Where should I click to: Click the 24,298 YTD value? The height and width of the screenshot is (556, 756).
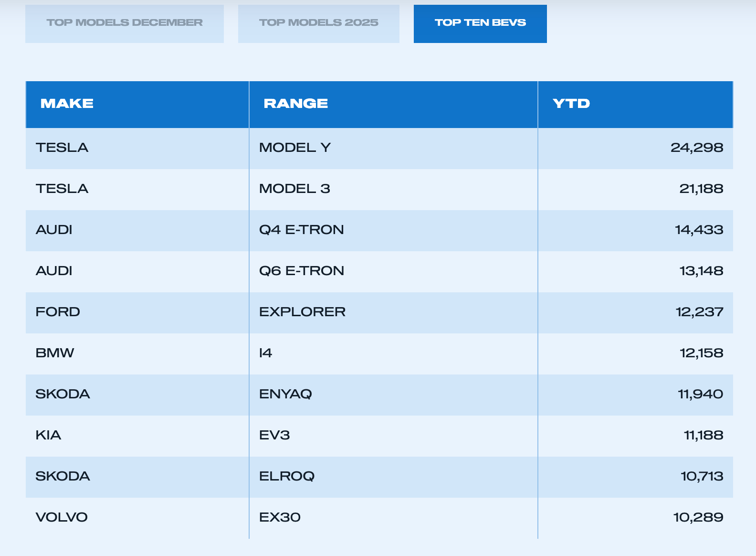pyautogui.click(x=696, y=148)
